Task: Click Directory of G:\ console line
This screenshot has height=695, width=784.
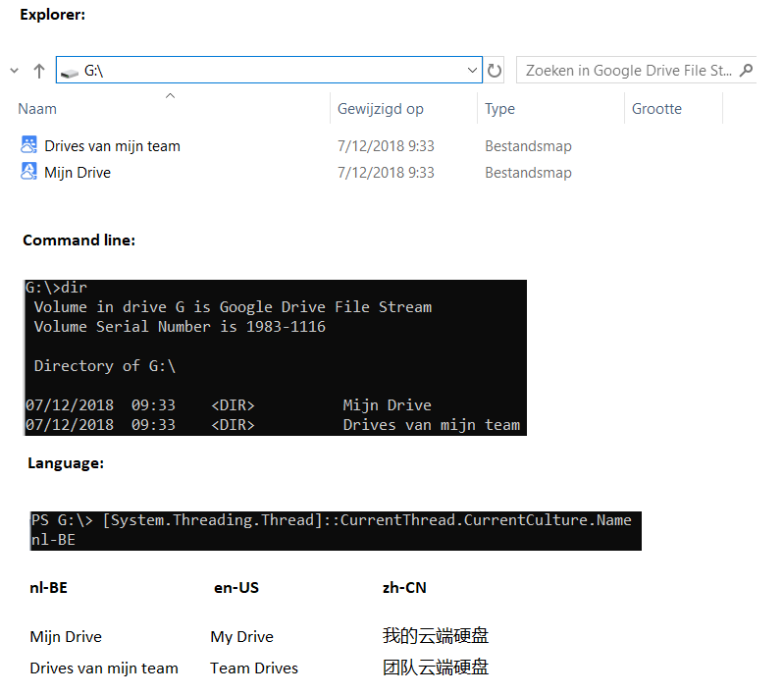Action: tap(104, 366)
